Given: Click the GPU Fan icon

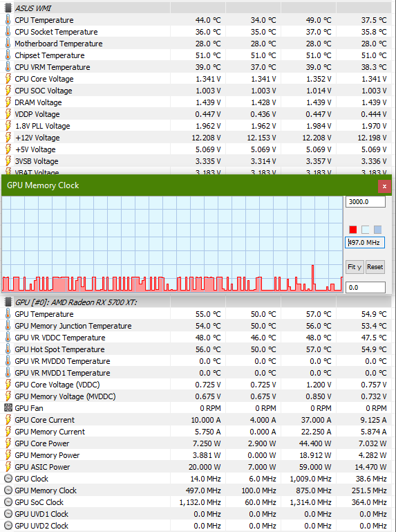Looking at the screenshot, I should (x=8, y=408).
